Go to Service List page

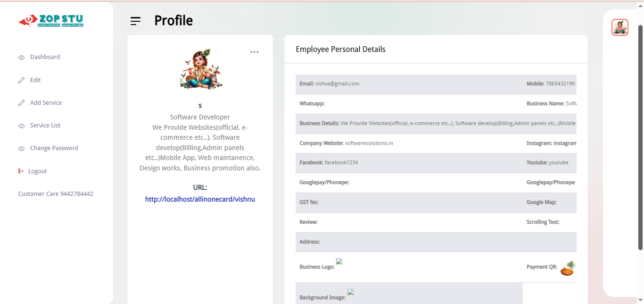click(x=45, y=126)
